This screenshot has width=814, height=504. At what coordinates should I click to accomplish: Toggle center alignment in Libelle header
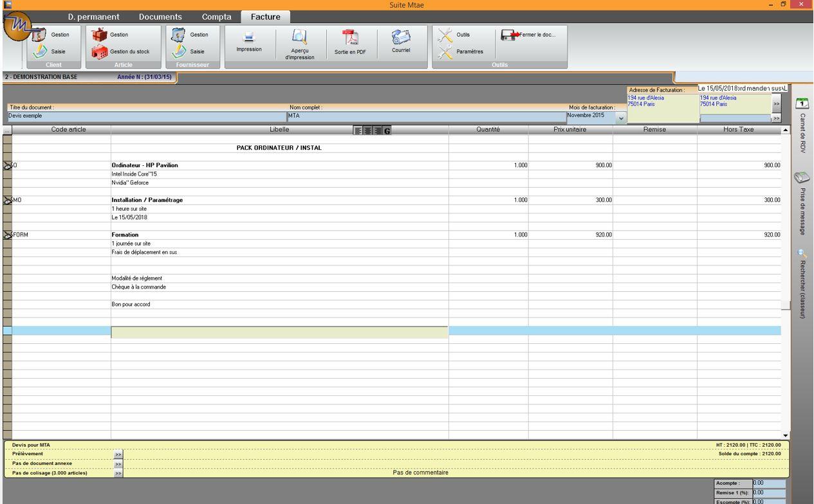click(368, 130)
